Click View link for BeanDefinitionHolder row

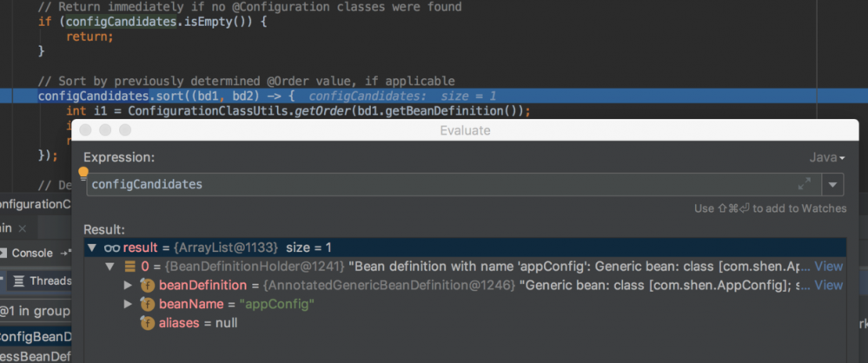click(828, 266)
